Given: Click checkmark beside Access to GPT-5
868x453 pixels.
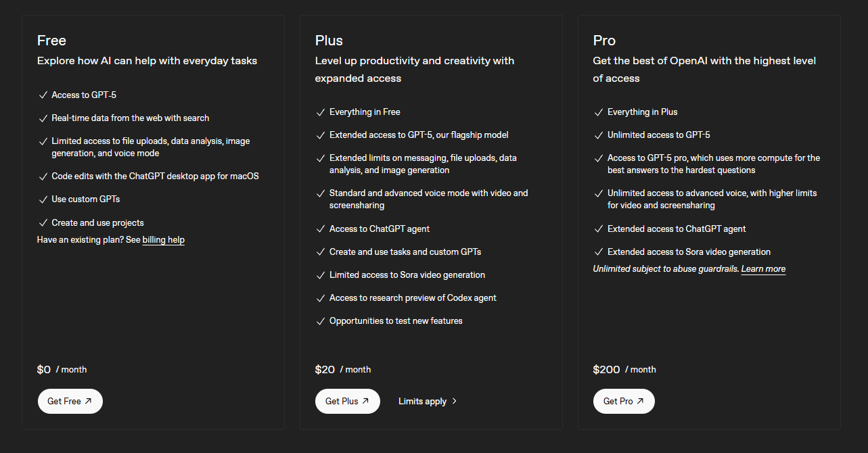Looking at the screenshot, I should click(x=43, y=95).
